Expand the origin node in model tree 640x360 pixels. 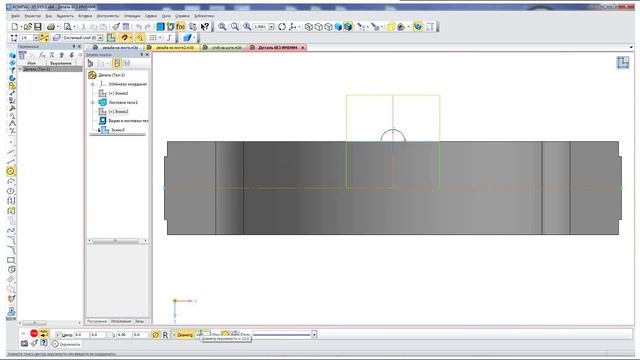[93, 84]
